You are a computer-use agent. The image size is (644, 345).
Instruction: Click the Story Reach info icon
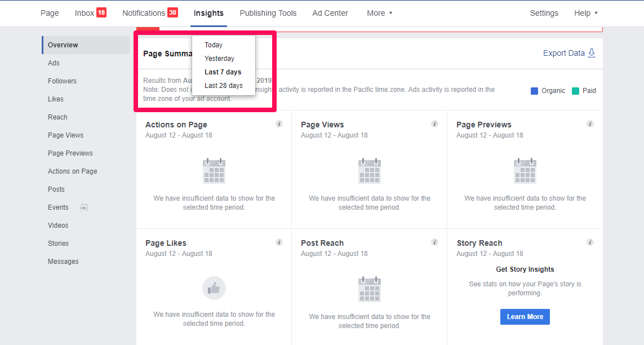coord(590,242)
